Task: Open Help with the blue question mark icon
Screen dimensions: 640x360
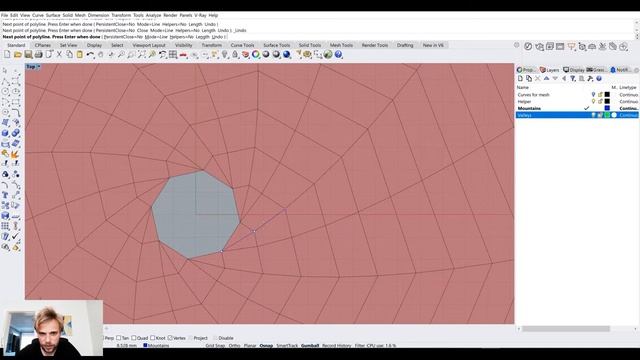Action: click(x=338, y=54)
